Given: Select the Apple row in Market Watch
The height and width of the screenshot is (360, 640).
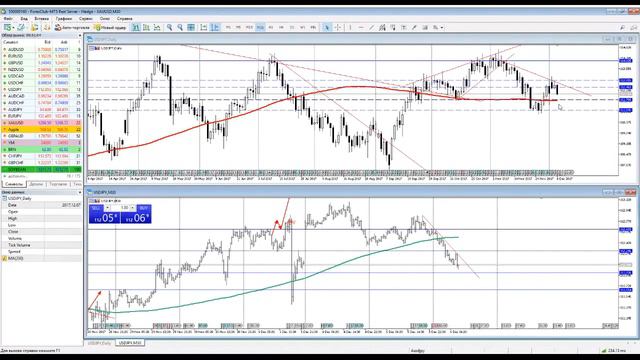Looking at the screenshot, I should 42,129.
